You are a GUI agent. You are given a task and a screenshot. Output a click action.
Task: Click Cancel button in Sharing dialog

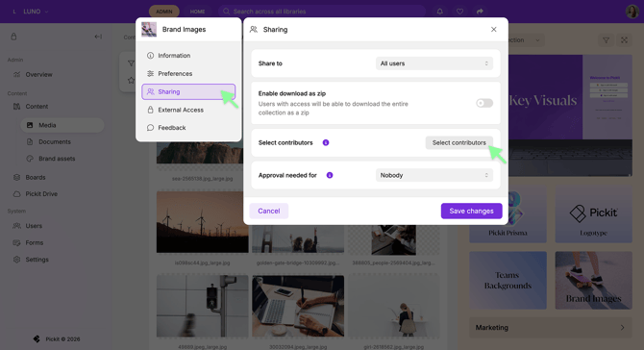[x=268, y=211]
